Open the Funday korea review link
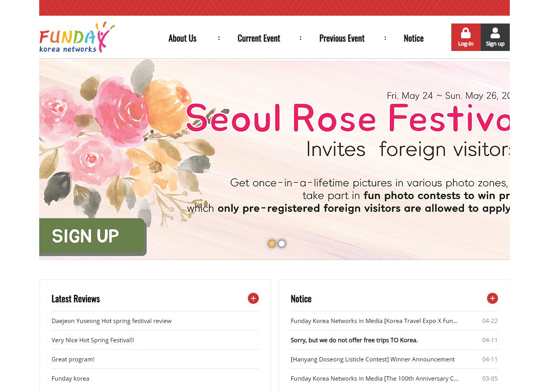The height and width of the screenshot is (392, 549). pos(71,378)
